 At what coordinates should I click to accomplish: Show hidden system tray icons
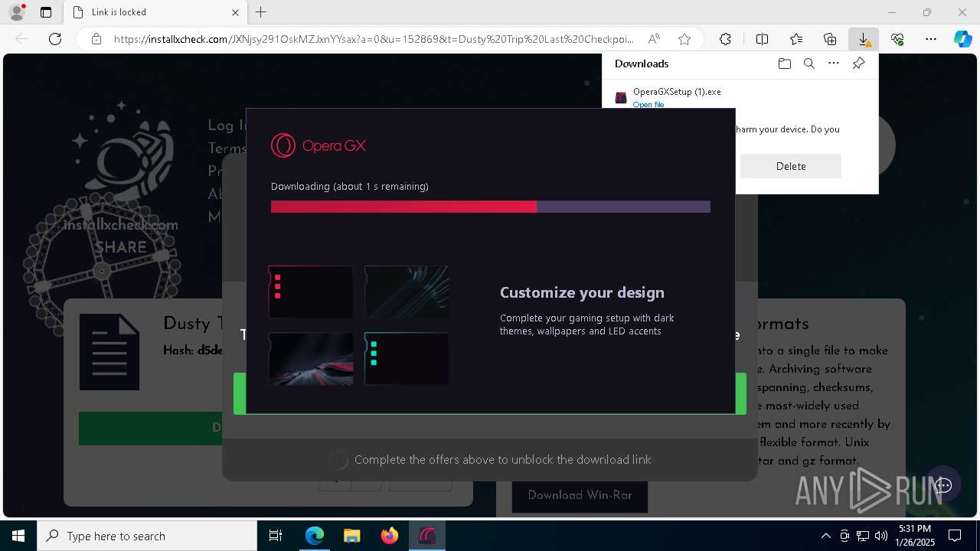(x=825, y=536)
